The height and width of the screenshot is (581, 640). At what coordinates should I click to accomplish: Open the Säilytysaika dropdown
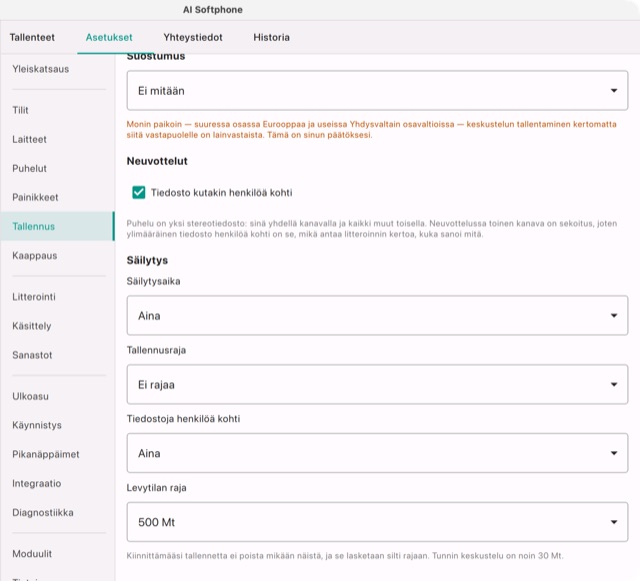[377, 316]
